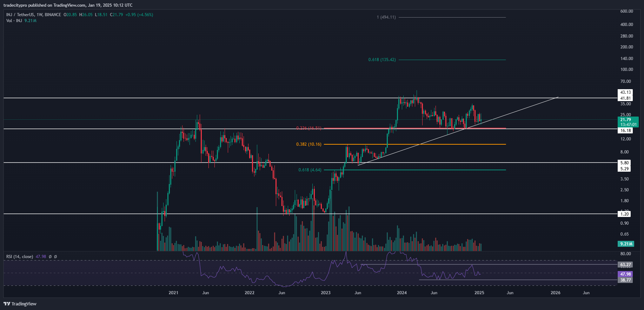Select the 0.382 (10.16) Fibonacci label
Image resolution: width=644 pixels, height=310 pixels.
click(308, 144)
